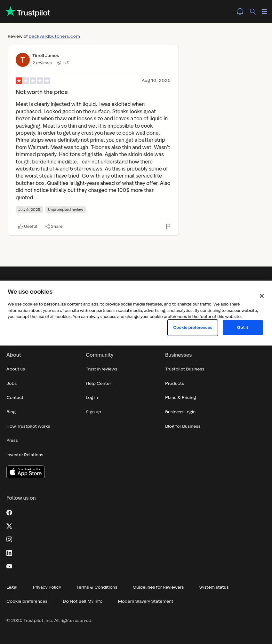Flag the review with flag icon

click(168, 227)
